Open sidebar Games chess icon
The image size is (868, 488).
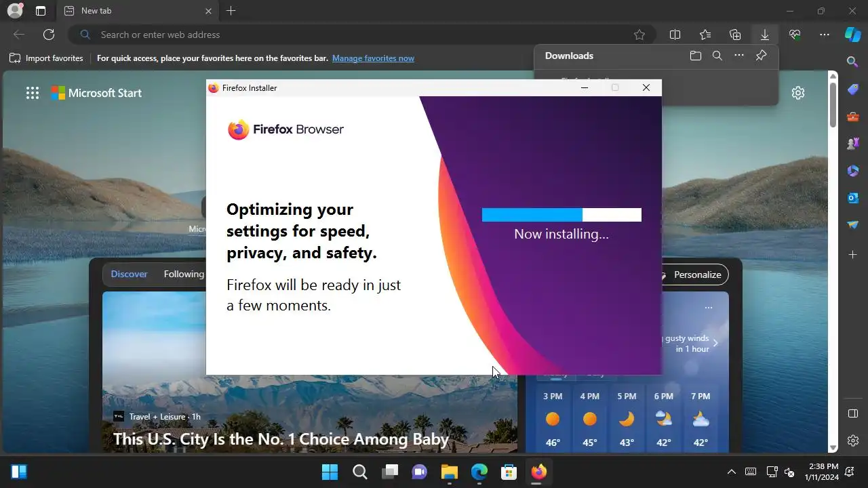click(x=853, y=144)
